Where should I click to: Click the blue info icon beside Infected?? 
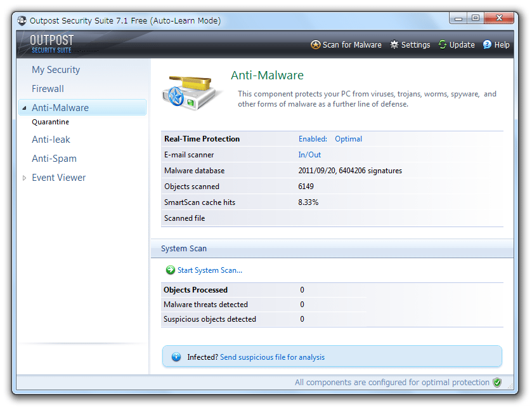176,357
